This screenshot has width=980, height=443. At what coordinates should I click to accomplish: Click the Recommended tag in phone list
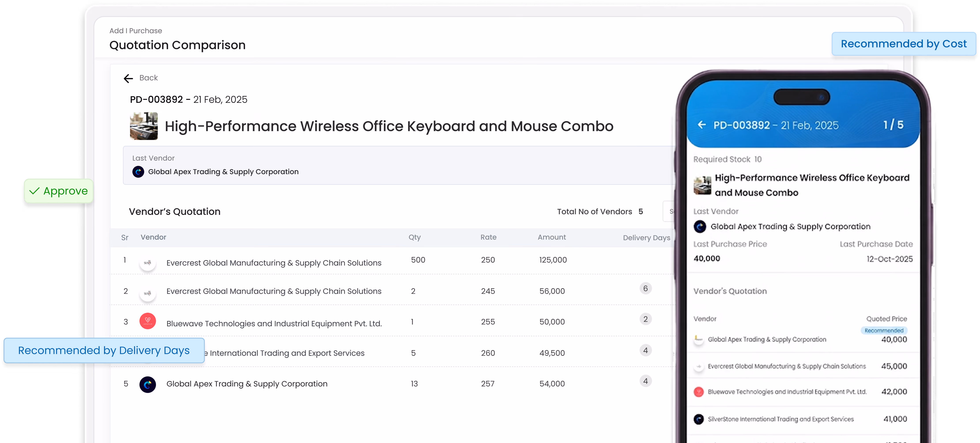pos(884,330)
